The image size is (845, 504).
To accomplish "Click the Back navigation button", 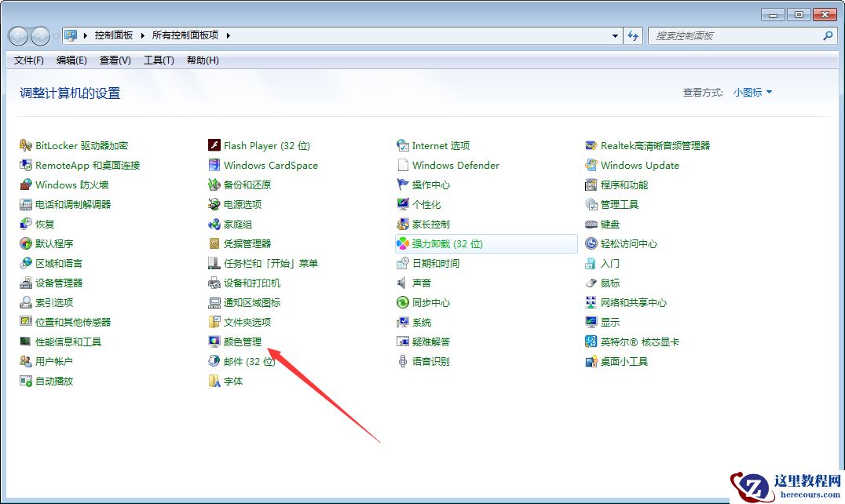I will click(18, 36).
